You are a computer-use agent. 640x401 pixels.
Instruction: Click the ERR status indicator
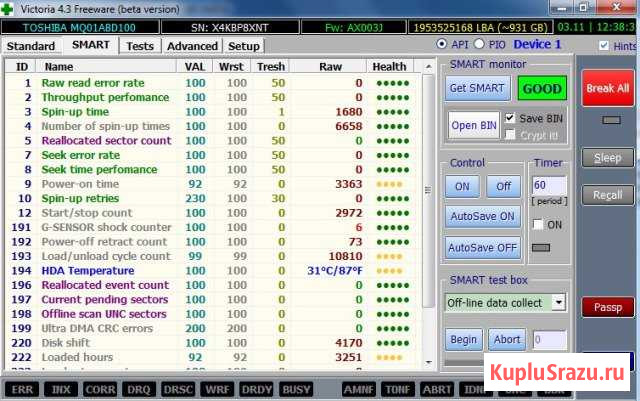(21, 387)
